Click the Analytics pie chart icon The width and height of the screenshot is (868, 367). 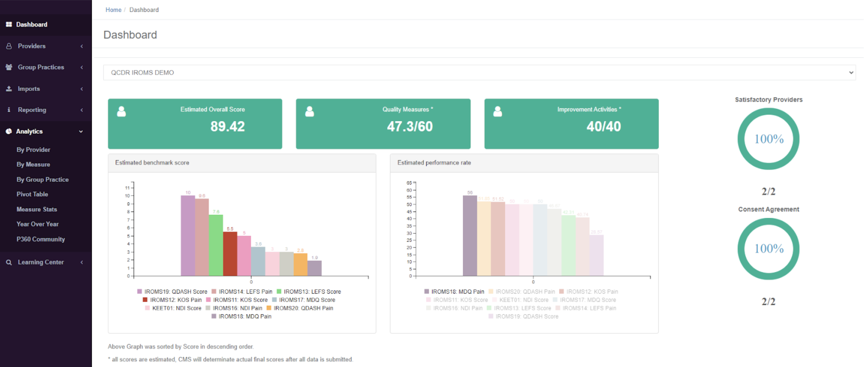point(9,131)
